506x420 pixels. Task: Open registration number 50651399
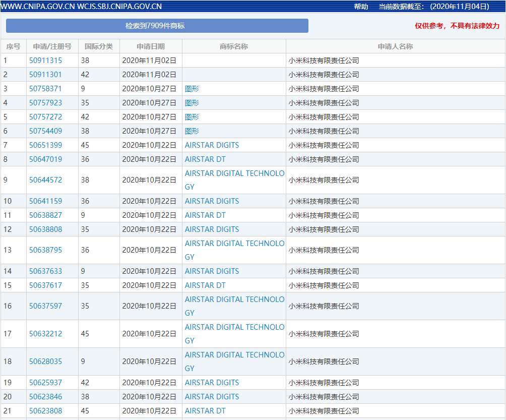click(x=45, y=145)
